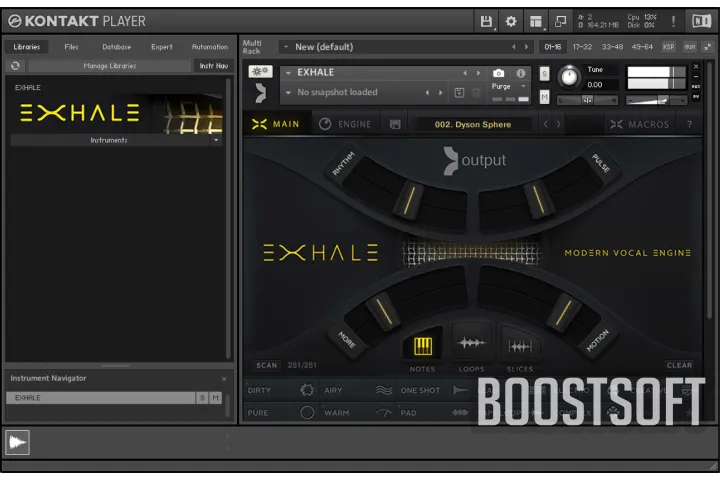Viewport: 720px width, 480px height.
Task: Toggle M button in Instrument Navigator
Action: (215, 398)
